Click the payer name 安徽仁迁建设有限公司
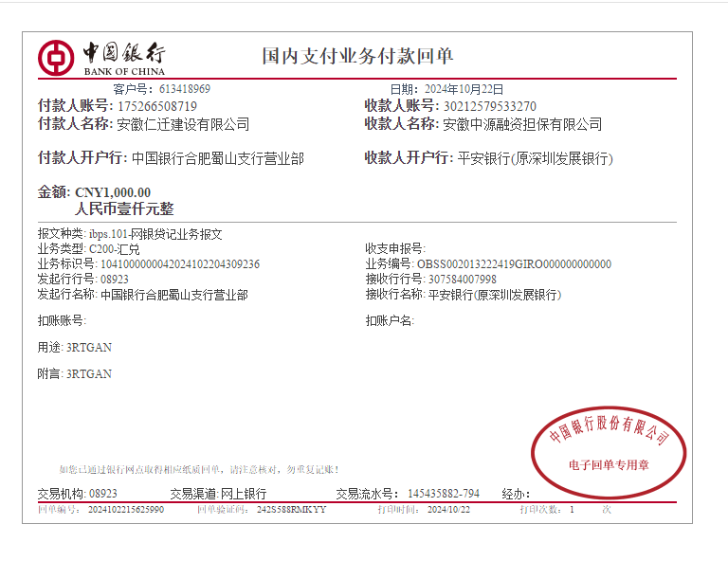 (183, 124)
